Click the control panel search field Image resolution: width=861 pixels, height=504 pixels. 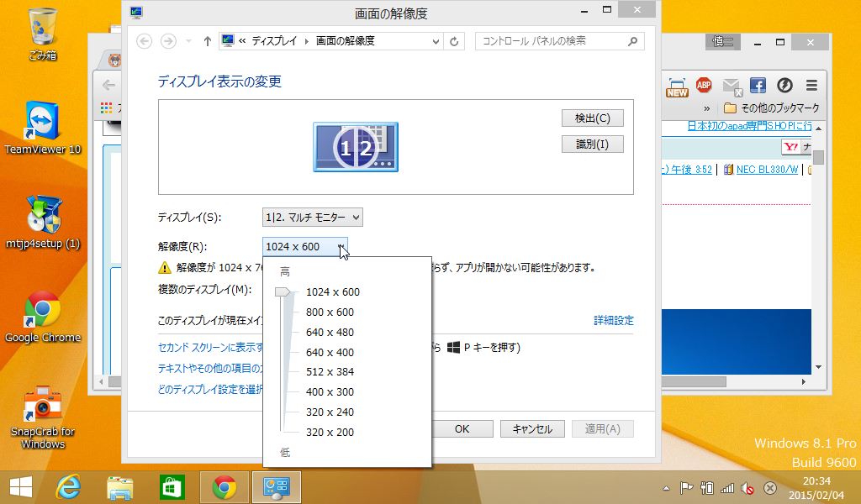(x=551, y=41)
